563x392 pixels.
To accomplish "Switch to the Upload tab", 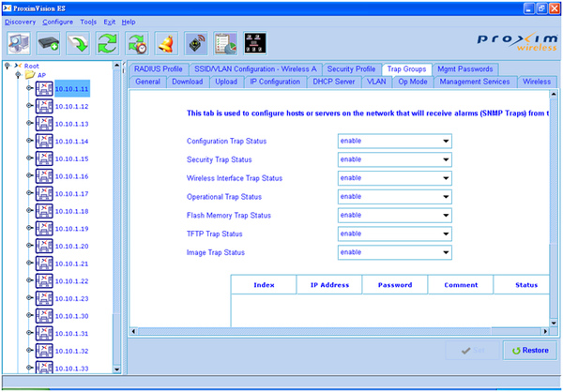I will click(x=226, y=82).
